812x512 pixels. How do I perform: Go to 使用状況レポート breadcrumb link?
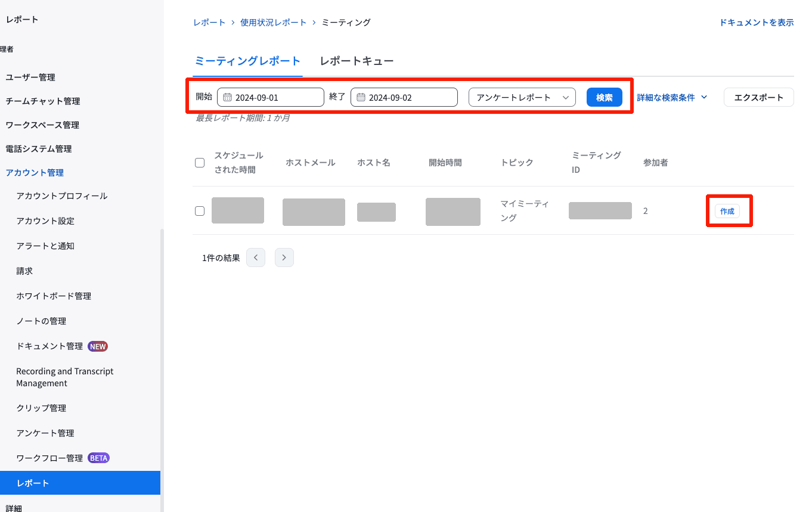[274, 22]
